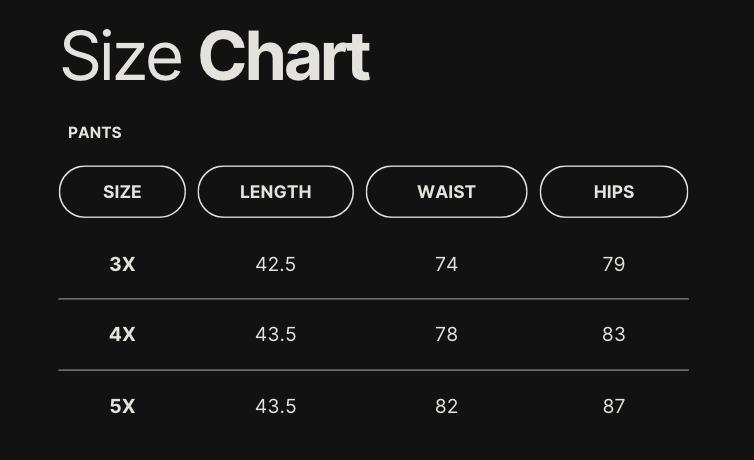Click the 43.5 length in 4X row
The width and height of the screenshot is (754, 460).
(x=275, y=334)
